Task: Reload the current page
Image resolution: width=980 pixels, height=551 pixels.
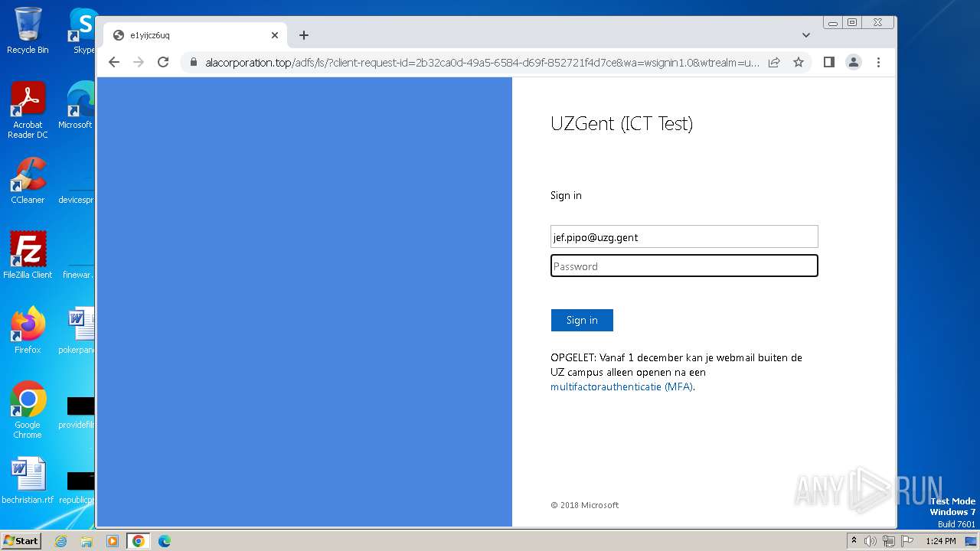Action: click(163, 62)
